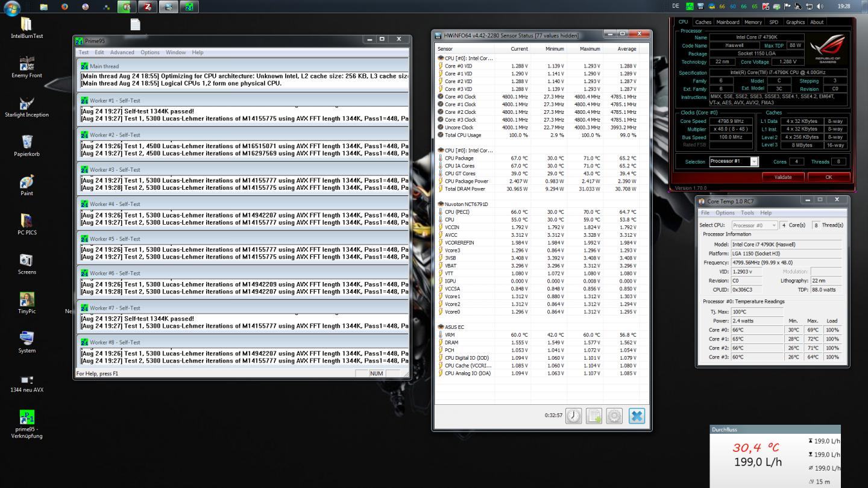Image resolution: width=868 pixels, height=488 pixels.
Task: Open the Processor #1 selection dropdown in CPU-Z
Action: tap(733, 161)
